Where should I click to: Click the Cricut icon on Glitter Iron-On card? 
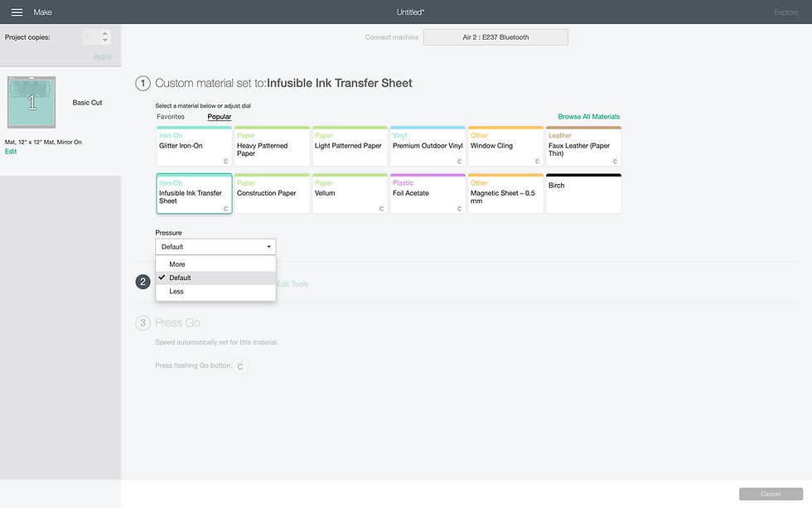tap(225, 161)
